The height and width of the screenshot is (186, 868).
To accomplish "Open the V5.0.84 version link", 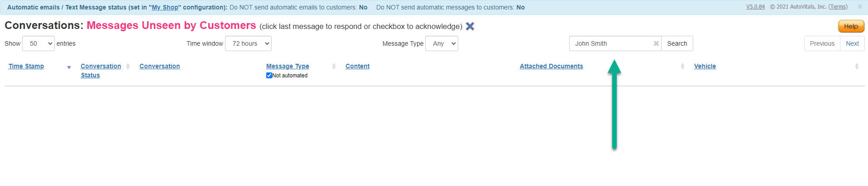I will tap(755, 7).
